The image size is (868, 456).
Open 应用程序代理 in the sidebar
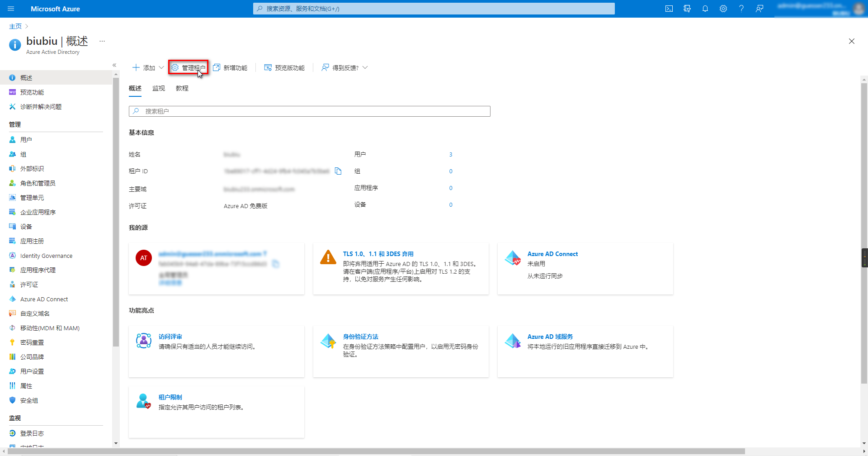coord(56,270)
